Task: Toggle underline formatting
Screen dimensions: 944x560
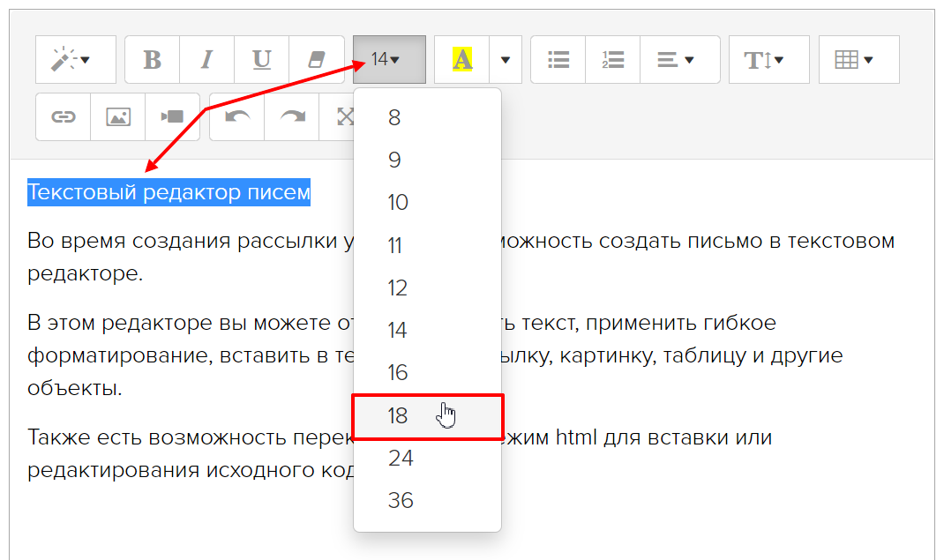Action: click(261, 60)
